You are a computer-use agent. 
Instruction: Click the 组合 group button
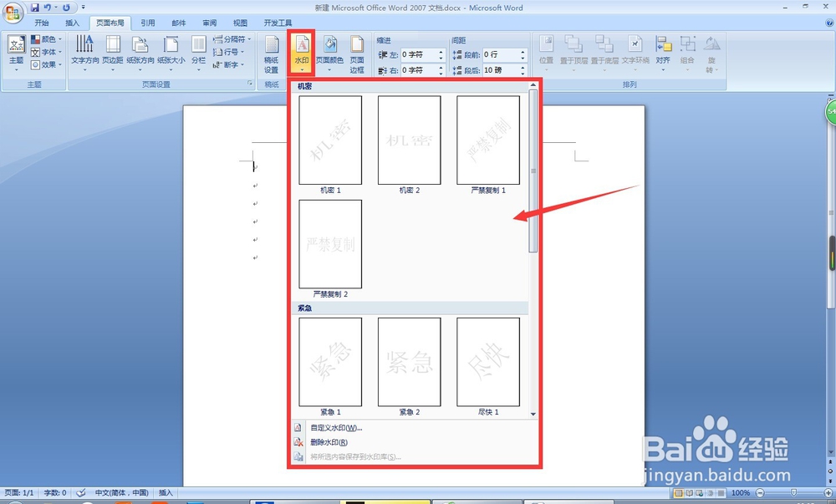click(x=687, y=53)
